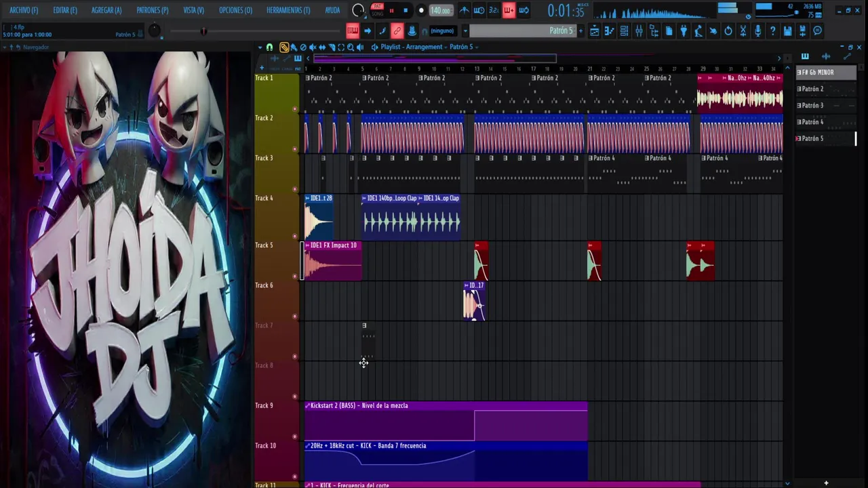Viewport: 868px width, 488px height.
Task: Open the plugin picker plug icon
Action: (684, 30)
